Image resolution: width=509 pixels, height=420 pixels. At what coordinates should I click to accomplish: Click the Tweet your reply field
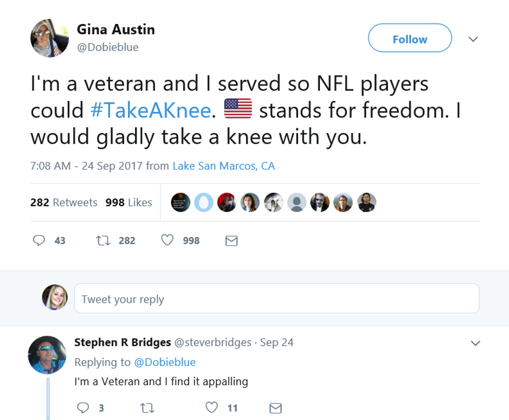pyautogui.click(x=276, y=299)
